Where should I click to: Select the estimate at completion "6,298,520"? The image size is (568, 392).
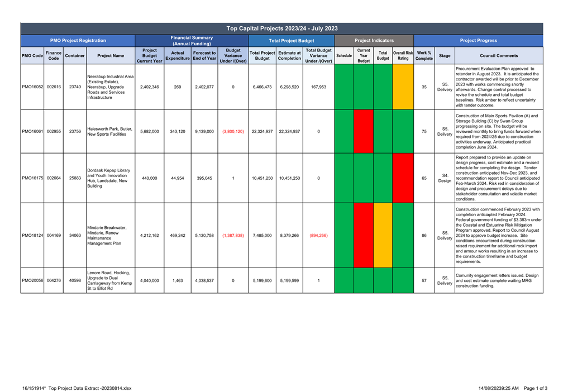[289, 87]
